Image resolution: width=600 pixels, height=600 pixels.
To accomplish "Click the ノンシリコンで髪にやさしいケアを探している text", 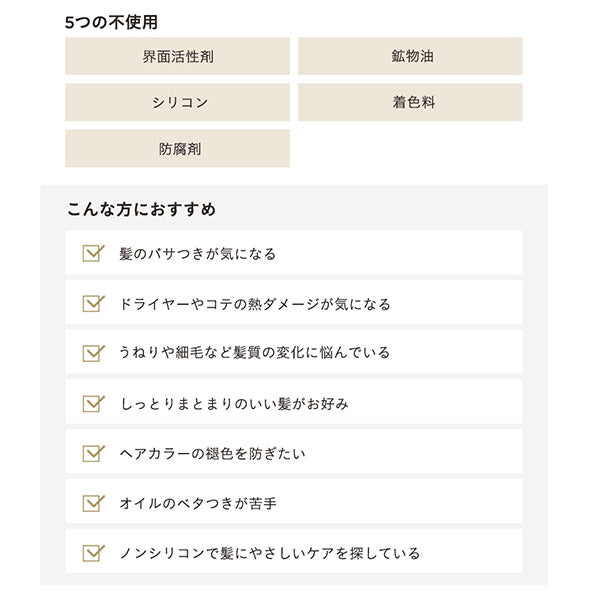I will [270, 553].
